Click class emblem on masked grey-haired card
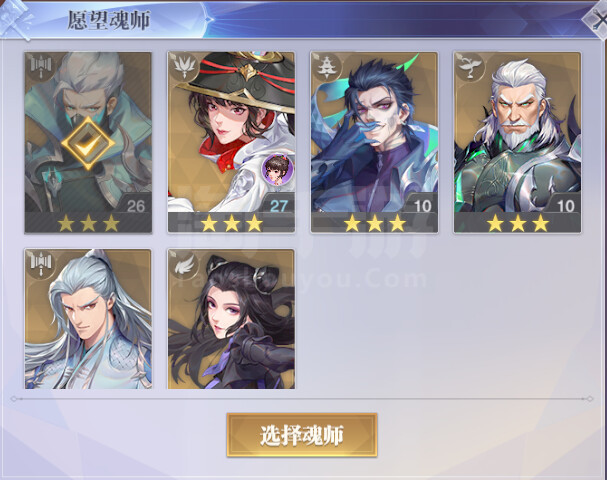This screenshot has height=480, width=607. pos(41,69)
